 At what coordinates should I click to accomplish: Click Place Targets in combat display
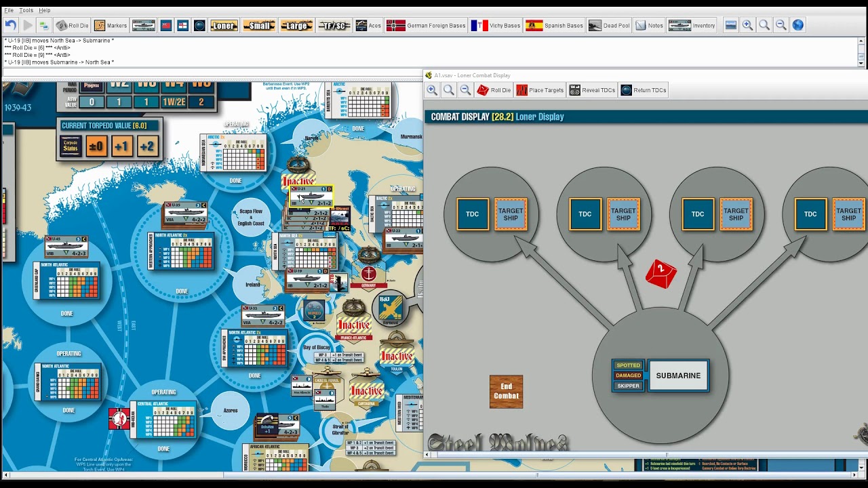pyautogui.click(x=540, y=90)
